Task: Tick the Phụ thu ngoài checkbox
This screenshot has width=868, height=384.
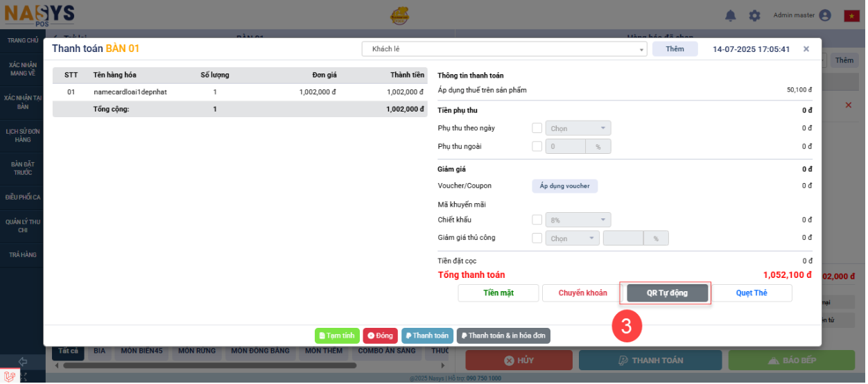Action: coord(537,146)
